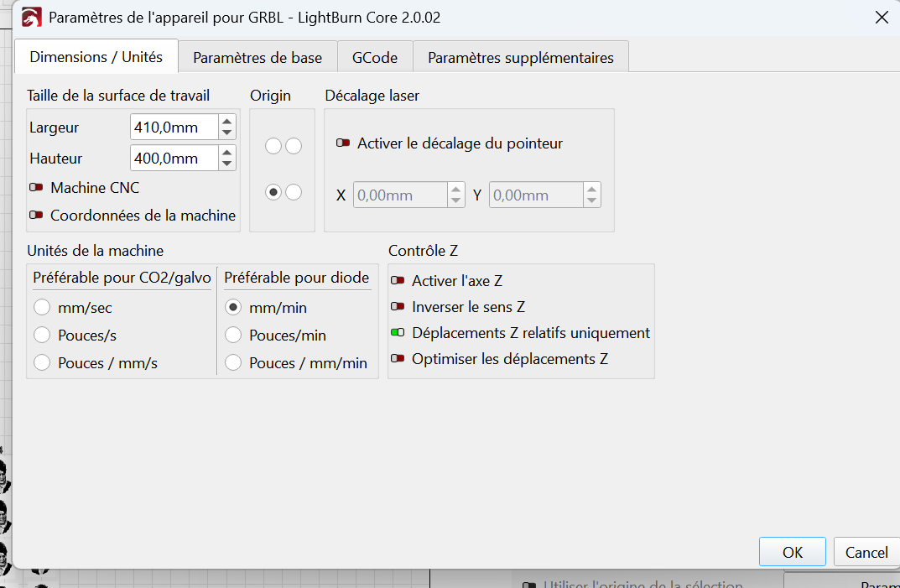This screenshot has width=900, height=588.
Task: Click the LightBurn app icon in title bar
Action: point(32,18)
